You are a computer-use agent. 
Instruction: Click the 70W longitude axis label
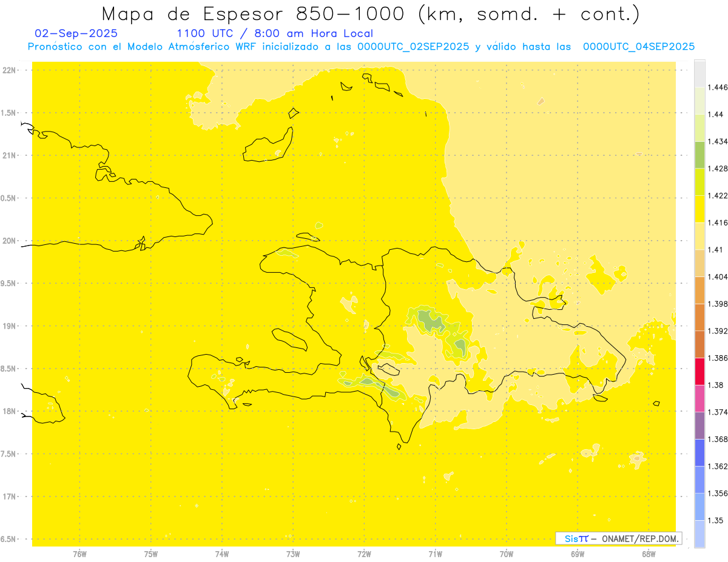click(x=507, y=554)
